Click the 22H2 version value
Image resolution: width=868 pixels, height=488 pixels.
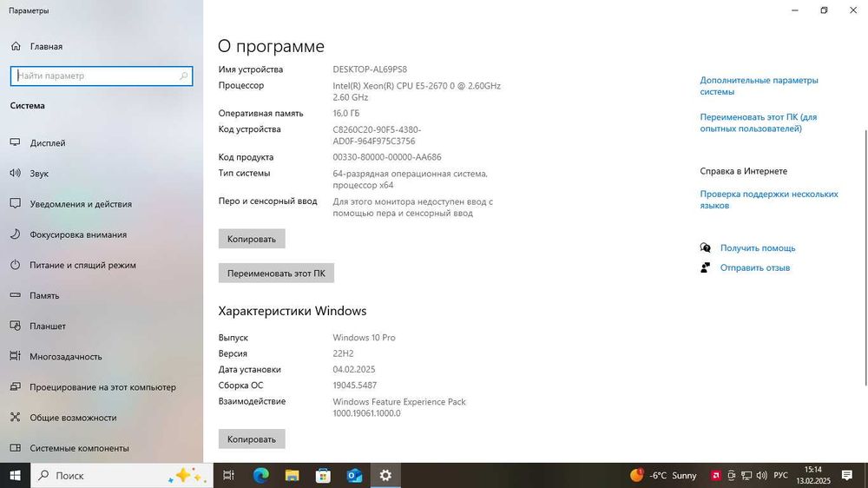point(343,353)
